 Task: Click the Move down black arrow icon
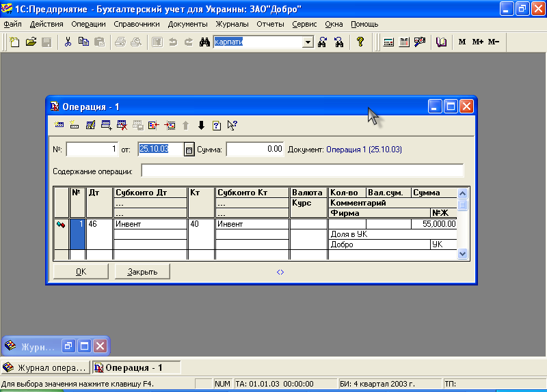[x=201, y=125]
